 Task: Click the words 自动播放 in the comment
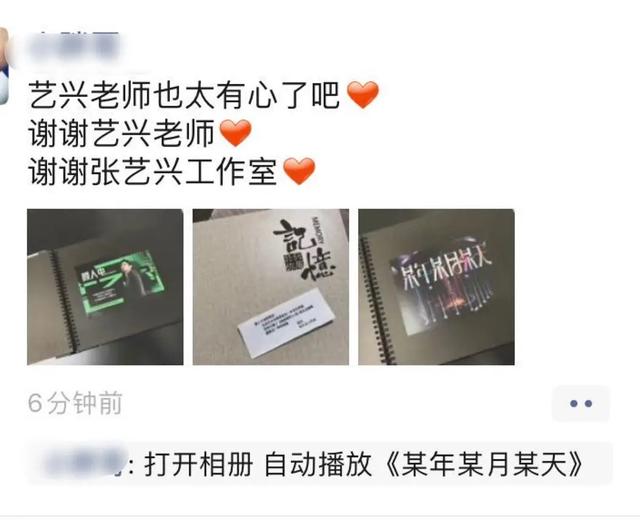tap(318, 464)
